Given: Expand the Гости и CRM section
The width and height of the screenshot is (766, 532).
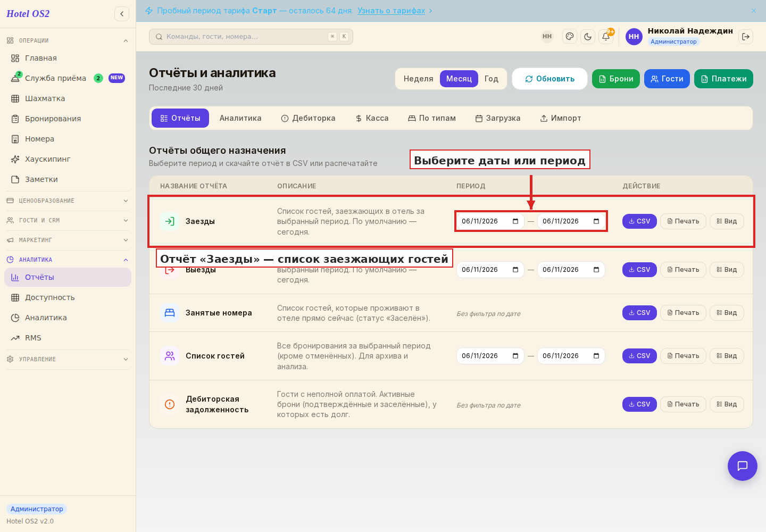Looking at the screenshot, I should pyautogui.click(x=68, y=220).
